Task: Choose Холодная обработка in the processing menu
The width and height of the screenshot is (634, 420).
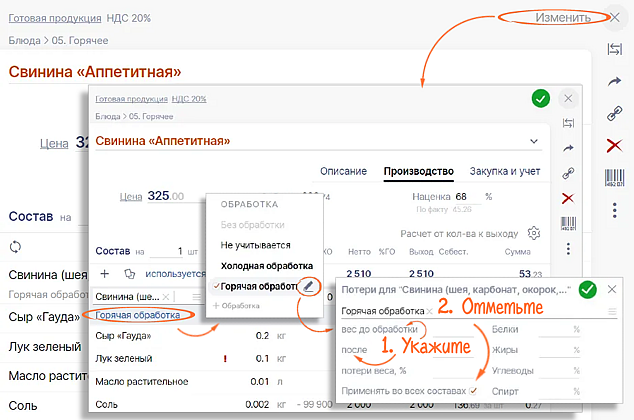Action: coord(264,266)
